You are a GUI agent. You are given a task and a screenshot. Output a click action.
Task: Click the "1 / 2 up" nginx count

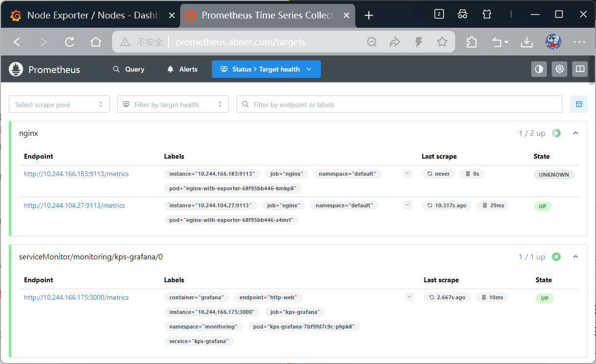tap(532, 133)
